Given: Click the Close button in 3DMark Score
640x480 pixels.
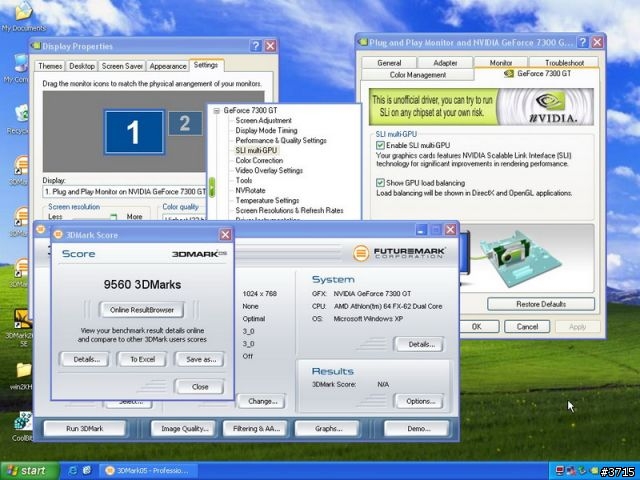Looking at the screenshot, I should tap(200, 387).
